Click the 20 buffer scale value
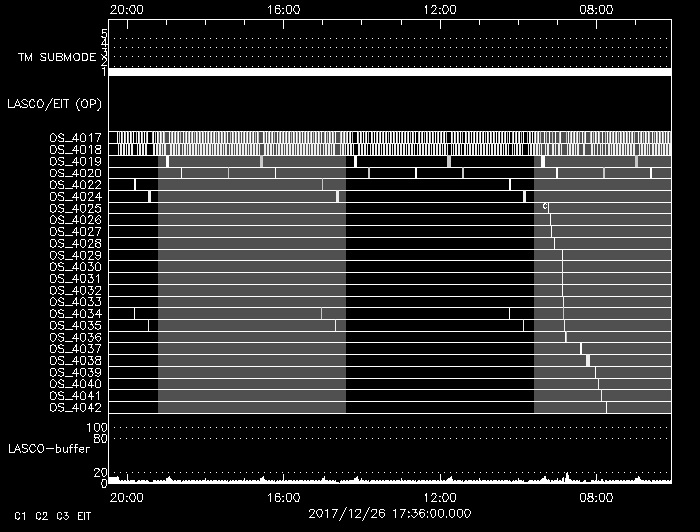This screenshot has height=532, width=700. pos(100,472)
